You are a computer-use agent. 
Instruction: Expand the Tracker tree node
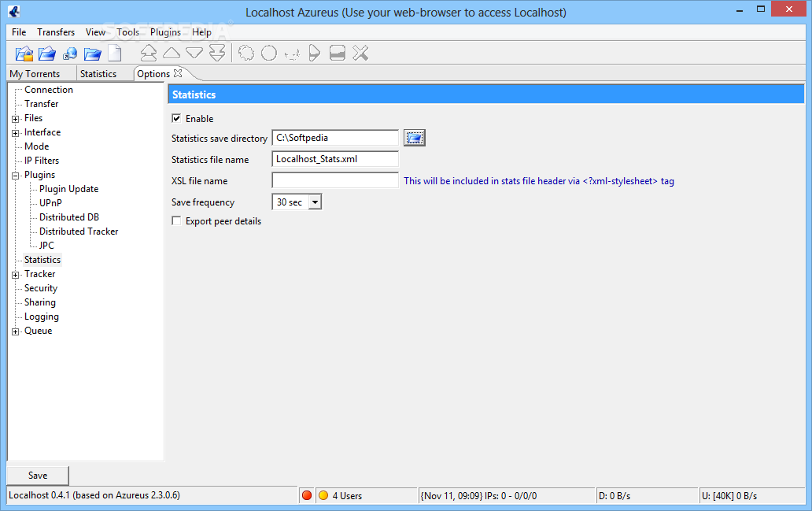16,275
